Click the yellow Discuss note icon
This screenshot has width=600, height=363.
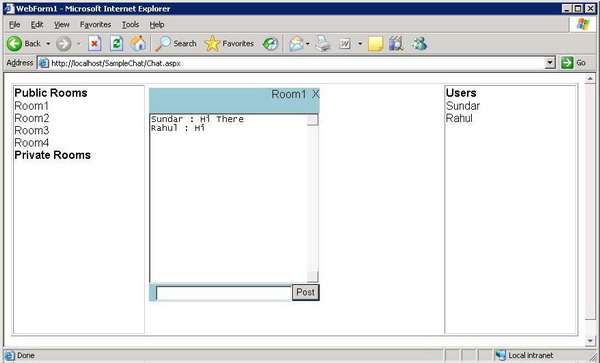click(x=375, y=44)
